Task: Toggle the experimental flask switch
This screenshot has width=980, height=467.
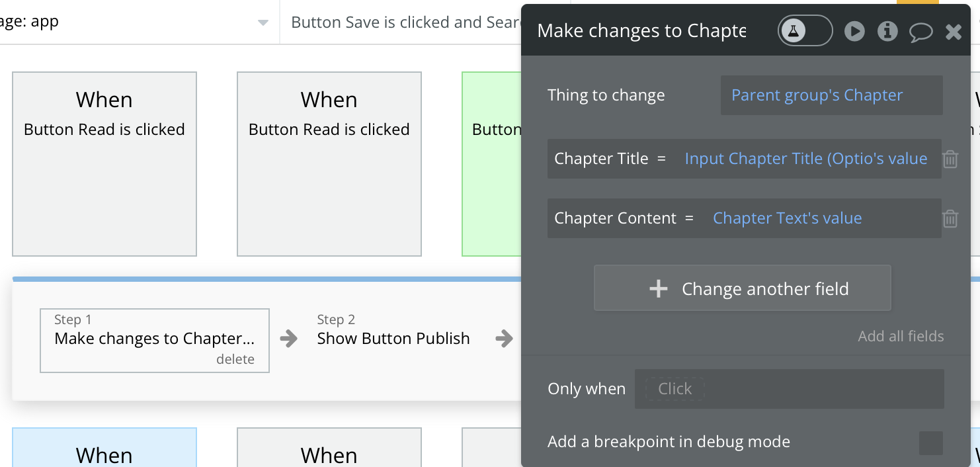Action: (x=805, y=30)
